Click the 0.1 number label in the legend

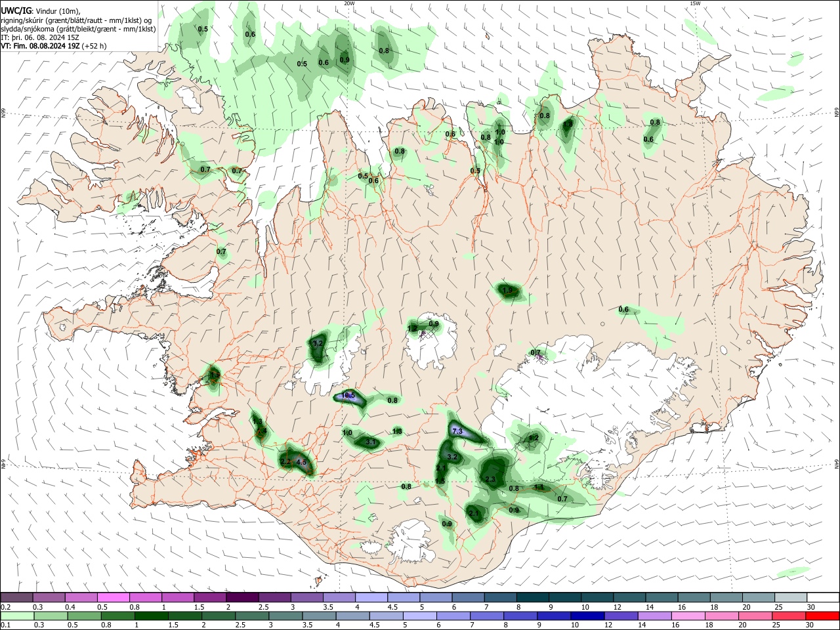pos(6,625)
